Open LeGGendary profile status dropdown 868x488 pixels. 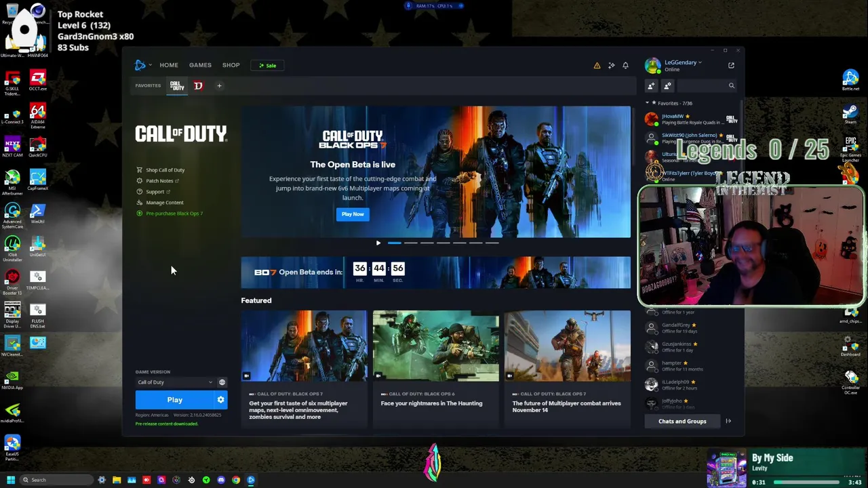coord(683,62)
